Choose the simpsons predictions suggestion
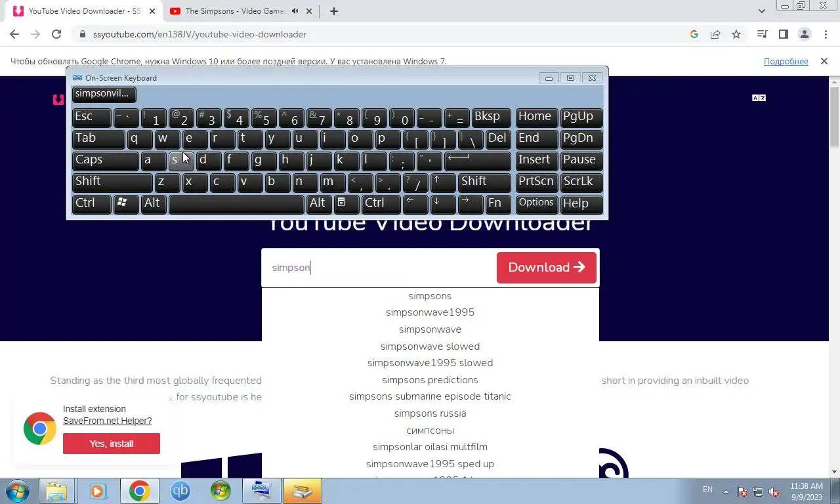The width and height of the screenshot is (840, 504). (x=430, y=380)
